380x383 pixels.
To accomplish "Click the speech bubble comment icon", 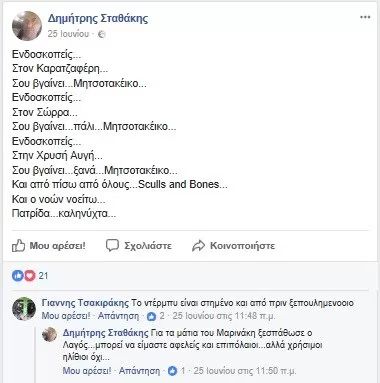I will [x=112, y=245].
